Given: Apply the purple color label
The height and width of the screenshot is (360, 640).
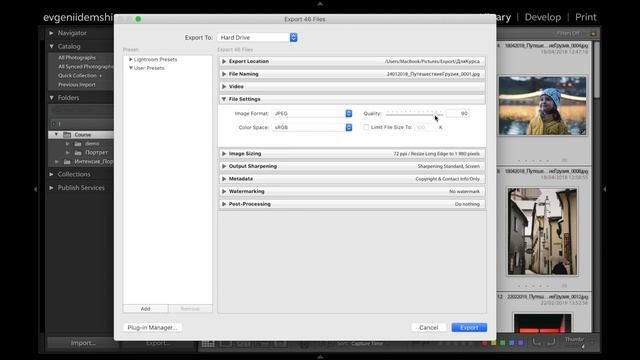Looking at the screenshot, I should click(520, 343).
